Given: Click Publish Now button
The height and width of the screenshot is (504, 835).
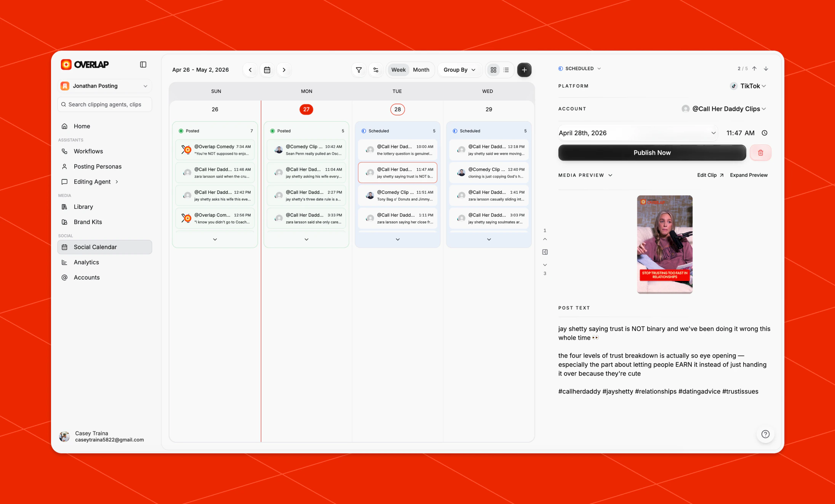Looking at the screenshot, I should pos(652,153).
